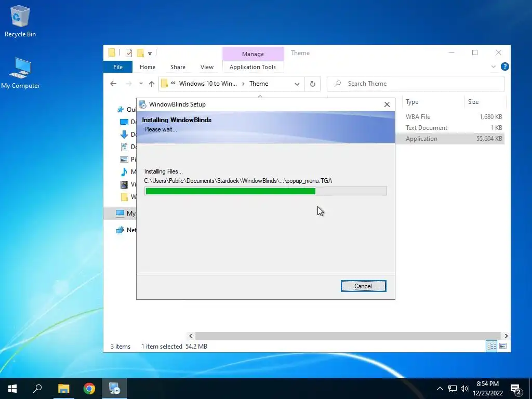The image size is (532, 399).
Task: Open Customize Quick Access Toolbar dropdown
Action: point(150,53)
